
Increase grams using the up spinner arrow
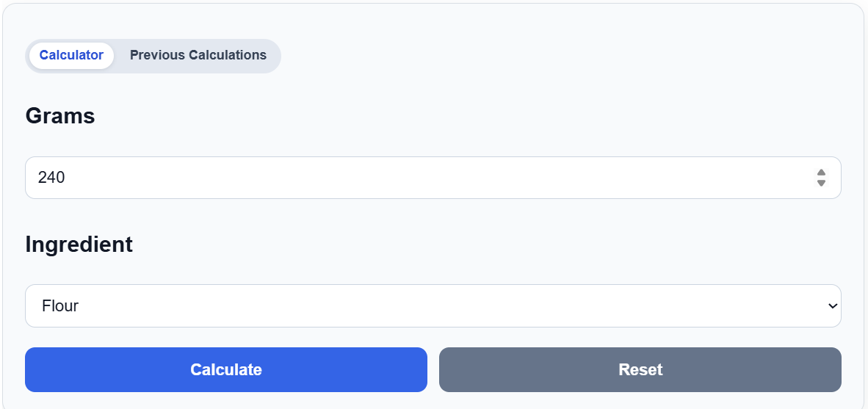coord(821,173)
